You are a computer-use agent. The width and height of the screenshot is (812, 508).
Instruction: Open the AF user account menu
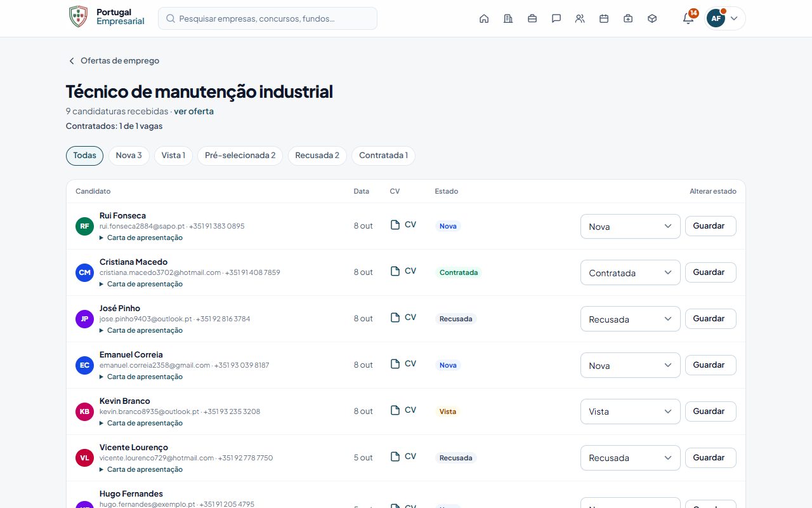725,18
